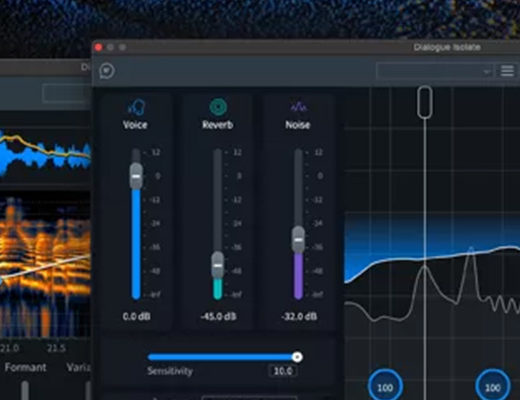The width and height of the screenshot is (520, 400).
Task: Click the Voice label
Action: click(x=135, y=125)
